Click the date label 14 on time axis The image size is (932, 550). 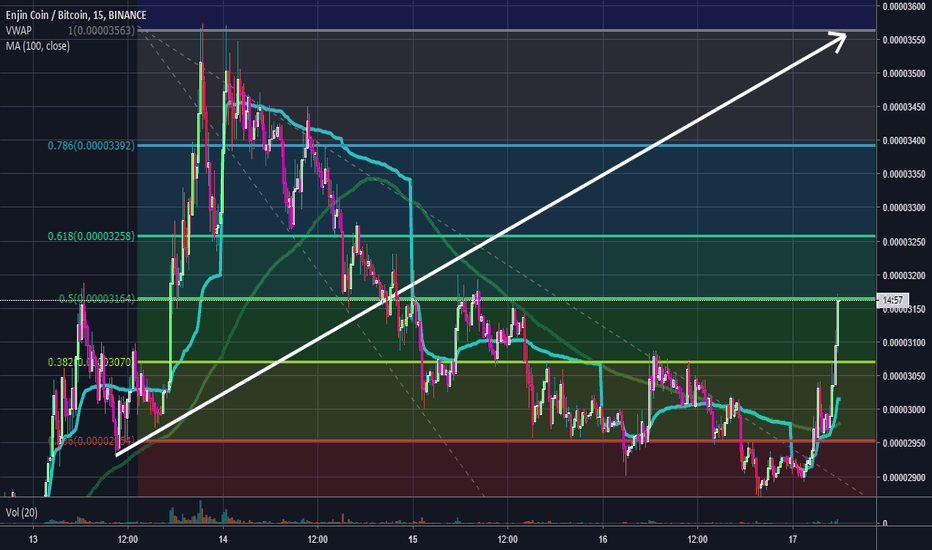pyautogui.click(x=223, y=540)
